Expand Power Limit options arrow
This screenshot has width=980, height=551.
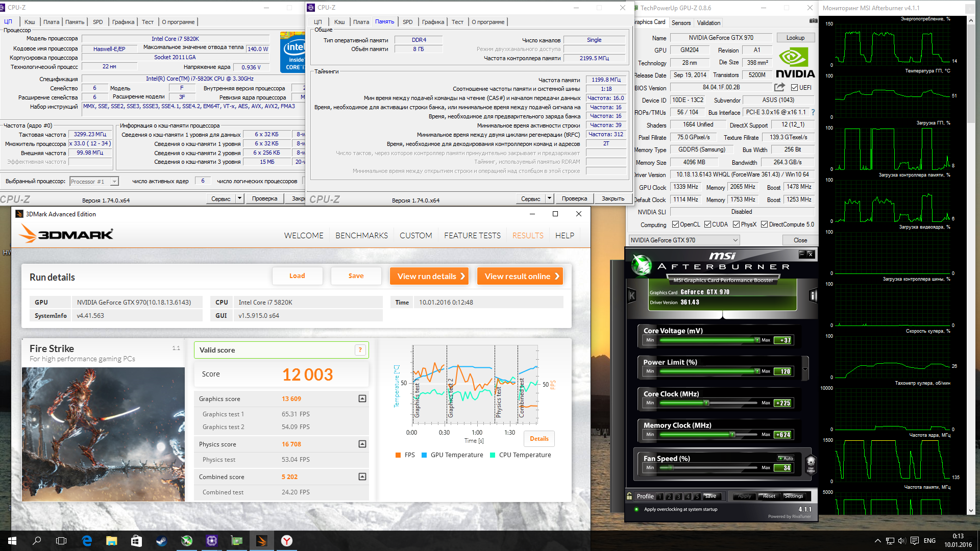click(x=805, y=368)
